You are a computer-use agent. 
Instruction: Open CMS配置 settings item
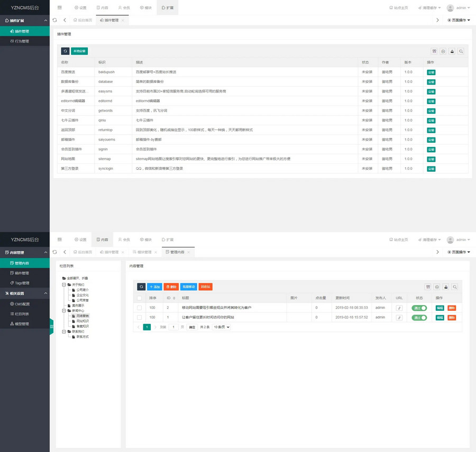(22, 304)
